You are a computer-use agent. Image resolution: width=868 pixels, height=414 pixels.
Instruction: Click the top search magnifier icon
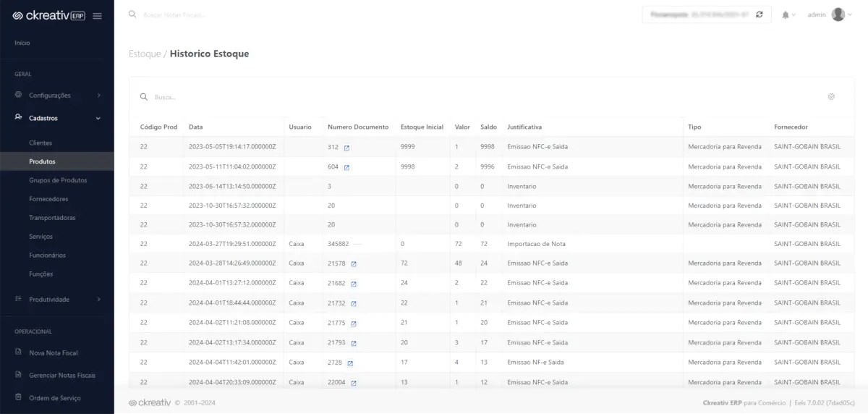pos(132,14)
